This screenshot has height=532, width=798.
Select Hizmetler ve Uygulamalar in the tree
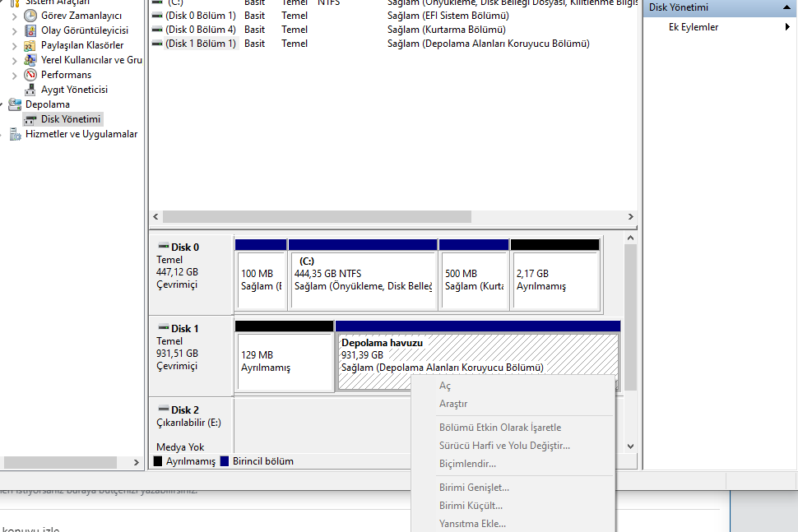(x=81, y=134)
